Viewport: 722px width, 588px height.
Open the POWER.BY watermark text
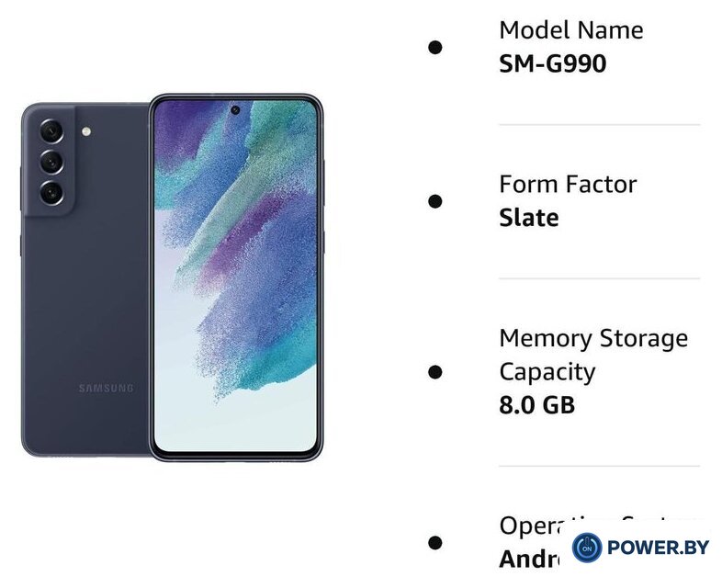658,547
